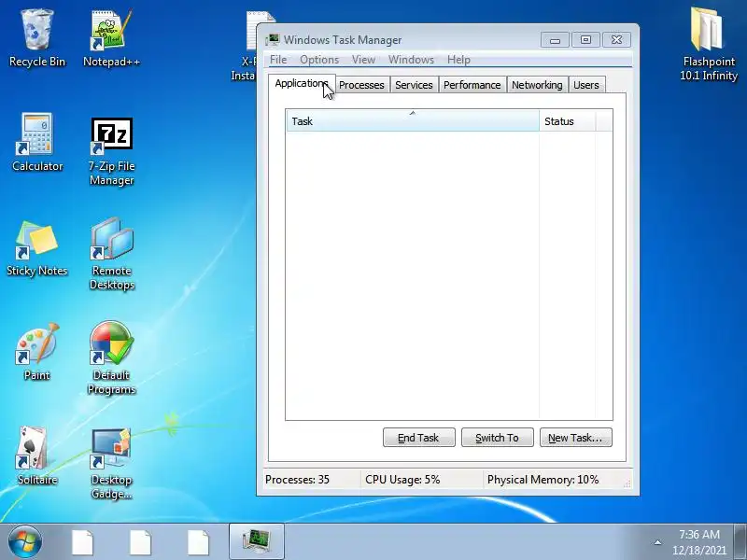
Task: Sort by the Task column header
Action: click(413, 121)
